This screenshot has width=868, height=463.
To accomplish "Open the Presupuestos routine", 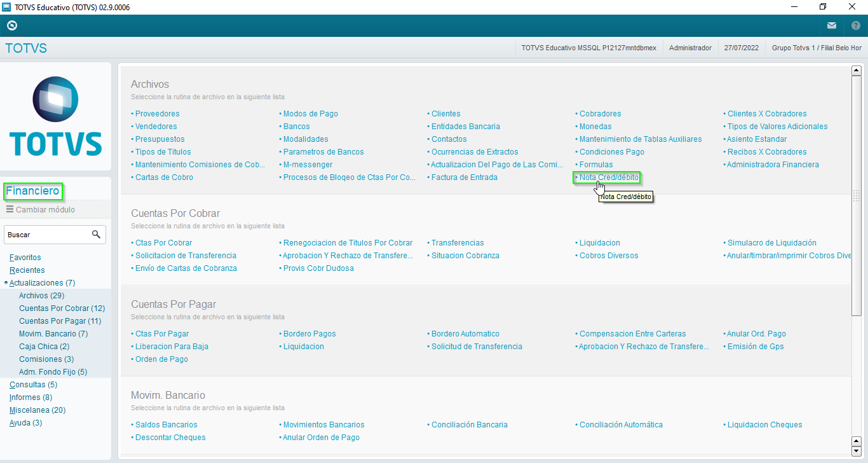I will coord(160,139).
